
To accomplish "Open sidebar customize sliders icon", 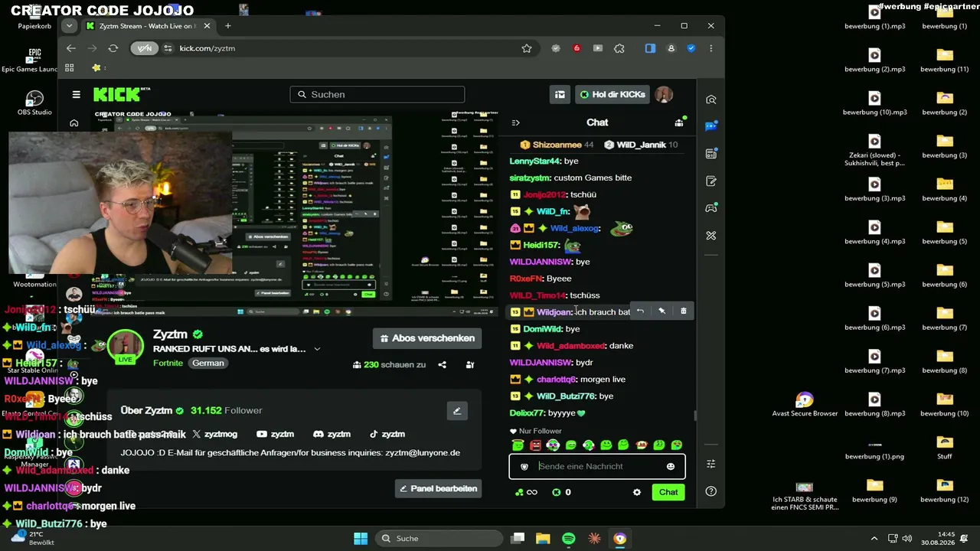I will (711, 464).
